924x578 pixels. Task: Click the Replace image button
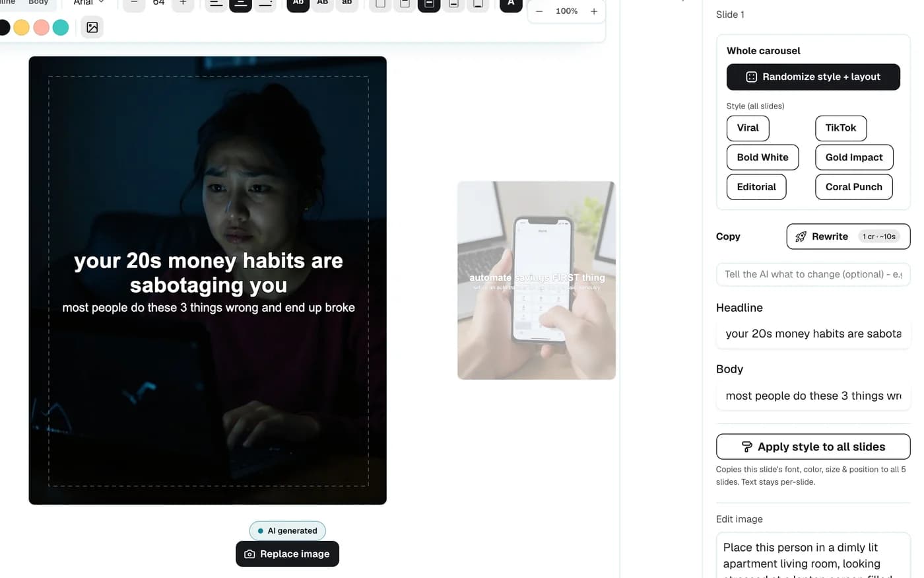[x=287, y=554]
